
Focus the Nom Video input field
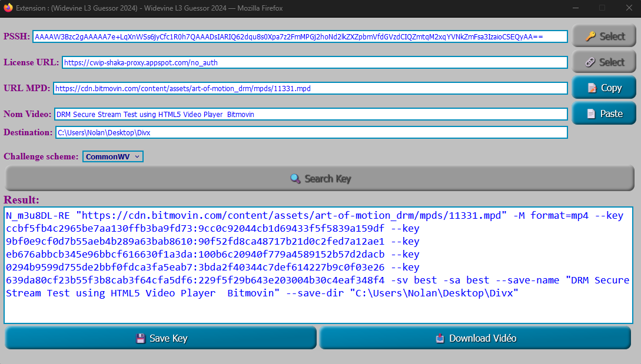pos(311,115)
